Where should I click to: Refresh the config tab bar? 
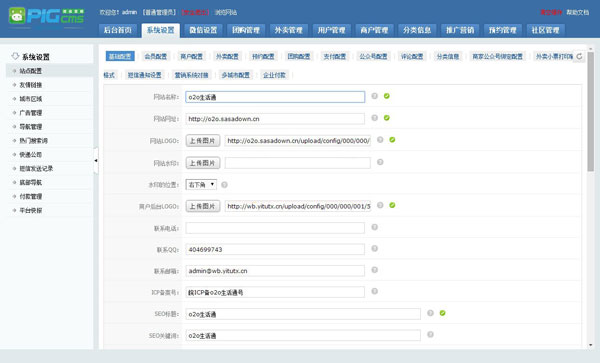[x=579, y=56]
